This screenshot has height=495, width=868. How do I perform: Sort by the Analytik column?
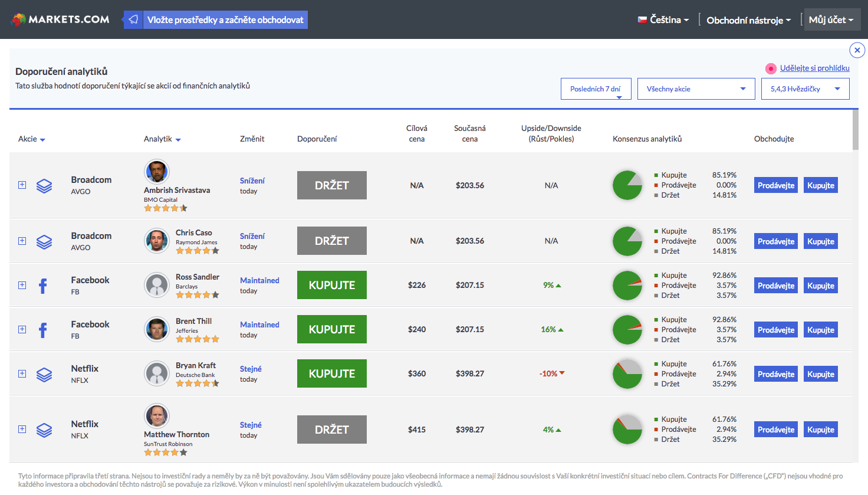coord(162,139)
